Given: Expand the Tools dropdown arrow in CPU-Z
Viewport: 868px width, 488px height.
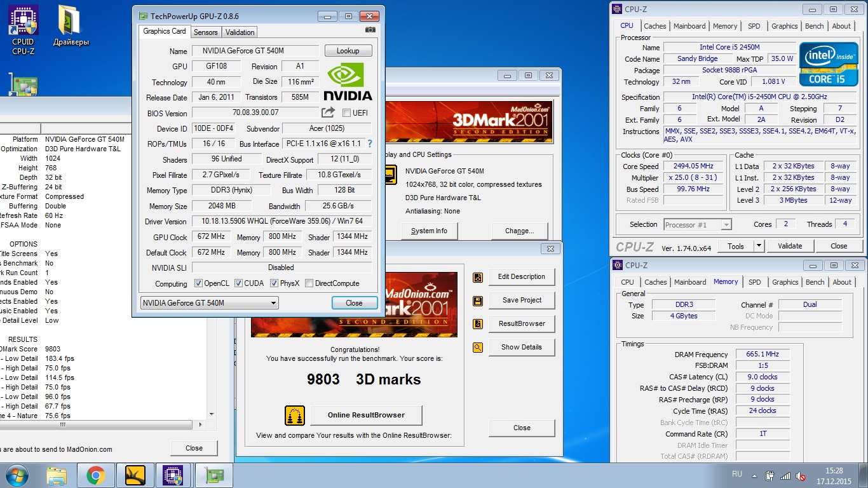Looking at the screenshot, I should [759, 246].
